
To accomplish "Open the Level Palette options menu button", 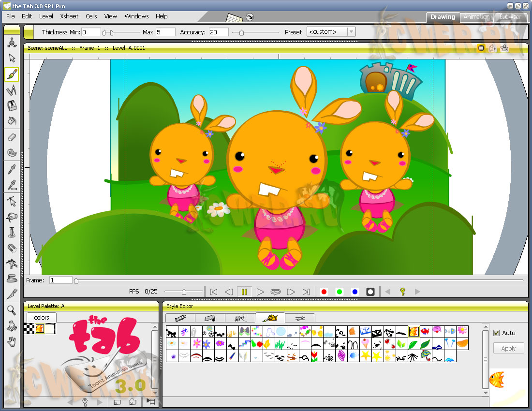I will (x=150, y=402).
